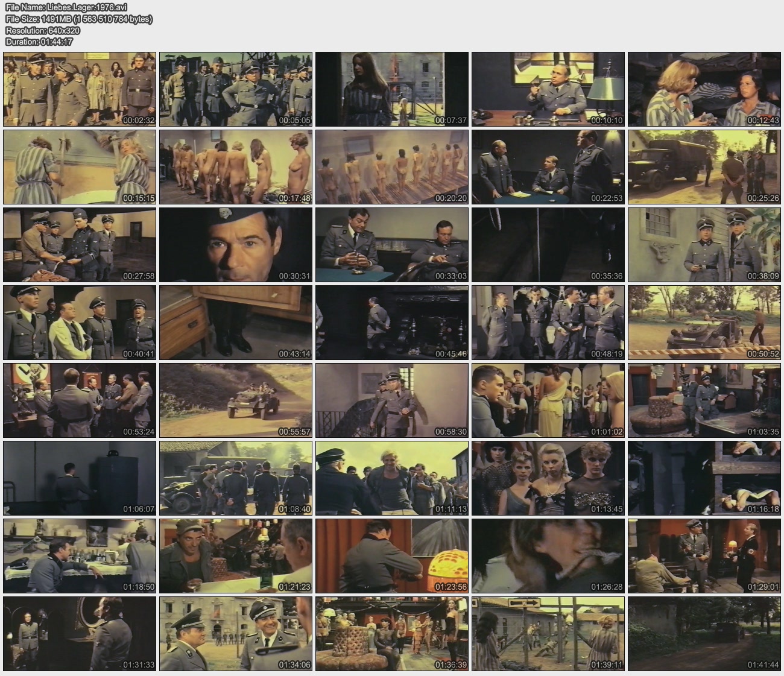This screenshot has height=676, width=784.
Task: Choose the frame at 00:40:41
Action: pos(80,323)
